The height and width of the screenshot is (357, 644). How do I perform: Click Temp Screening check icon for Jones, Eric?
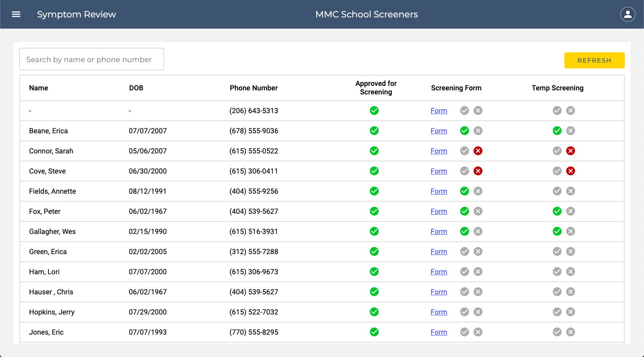click(x=557, y=332)
